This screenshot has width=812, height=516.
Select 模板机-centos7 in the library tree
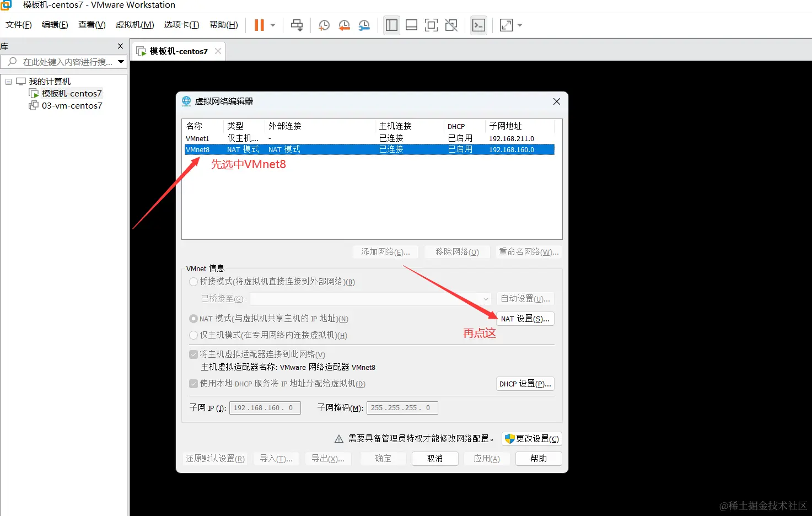coord(72,94)
